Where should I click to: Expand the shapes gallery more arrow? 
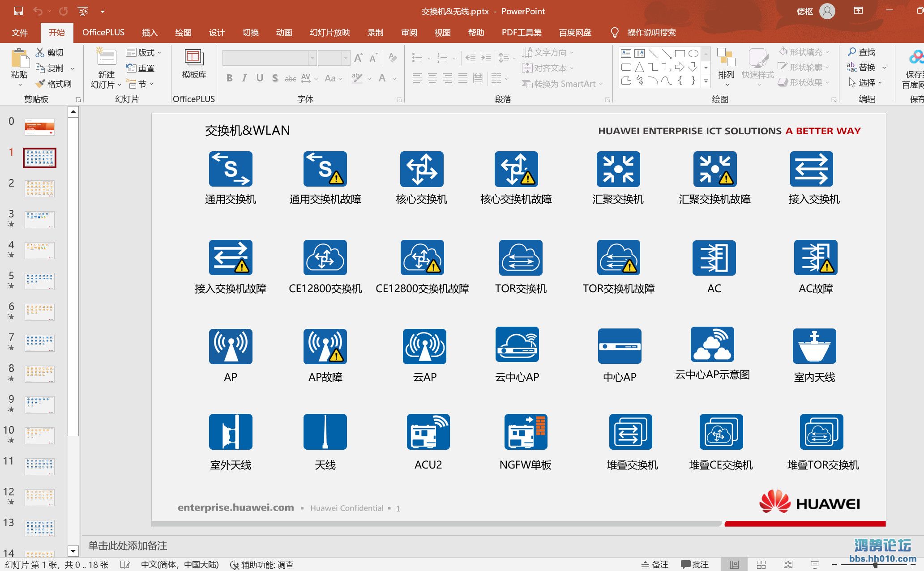(706, 81)
